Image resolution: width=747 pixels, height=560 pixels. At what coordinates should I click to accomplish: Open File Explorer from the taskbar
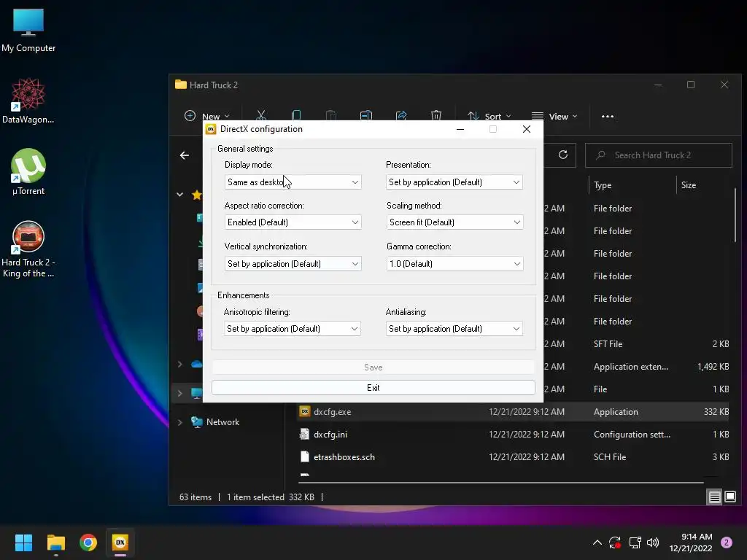(x=55, y=542)
